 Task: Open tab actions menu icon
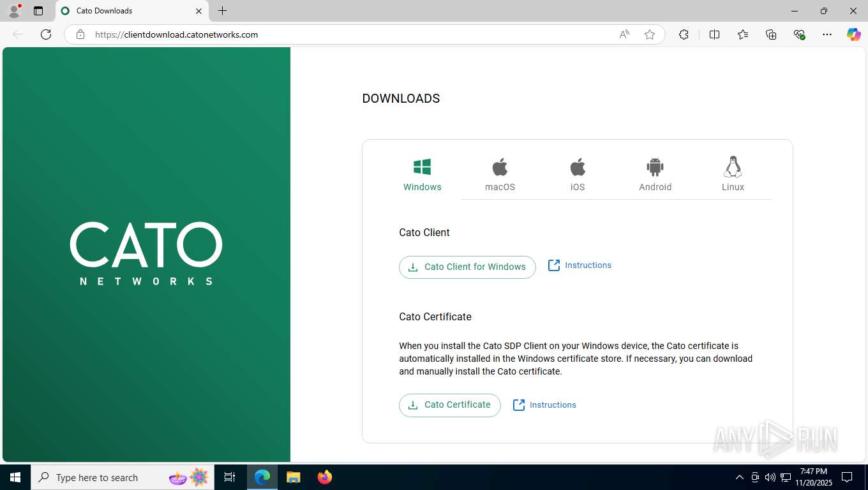tap(38, 11)
